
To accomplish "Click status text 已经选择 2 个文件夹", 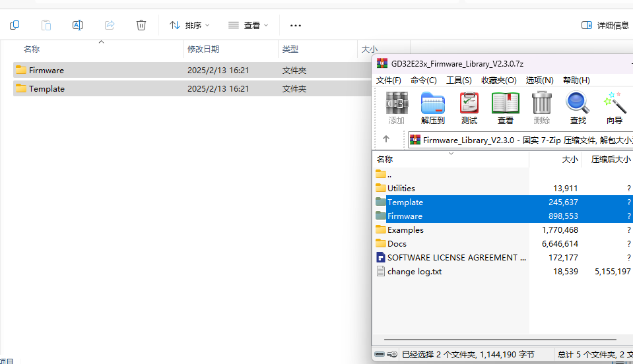I will coord(439,354).
